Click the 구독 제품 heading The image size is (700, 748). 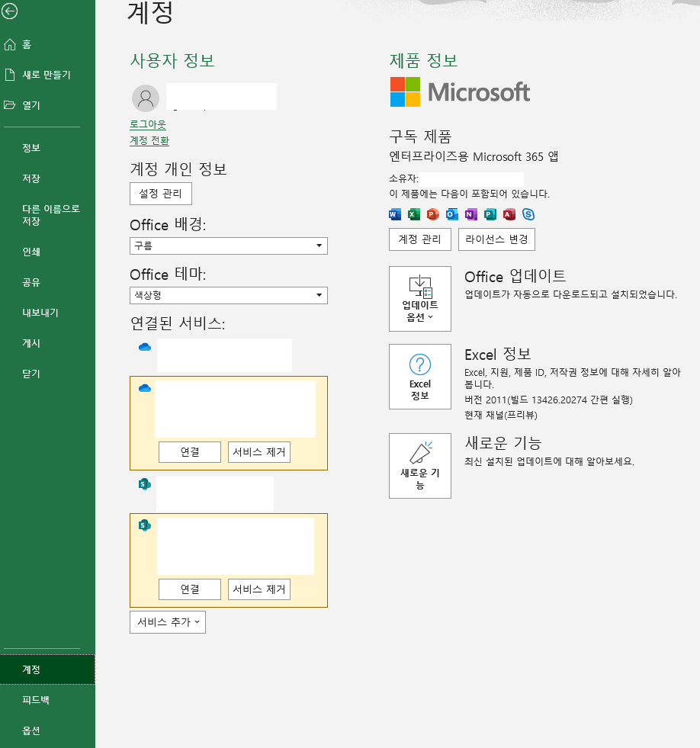pos(420,137)
